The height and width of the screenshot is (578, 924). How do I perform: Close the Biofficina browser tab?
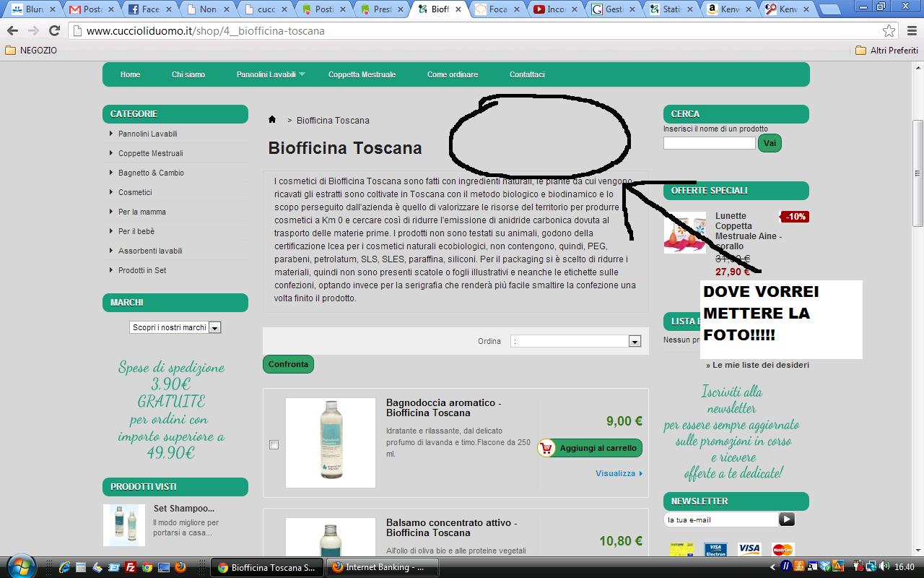click(x=459, y=9)
